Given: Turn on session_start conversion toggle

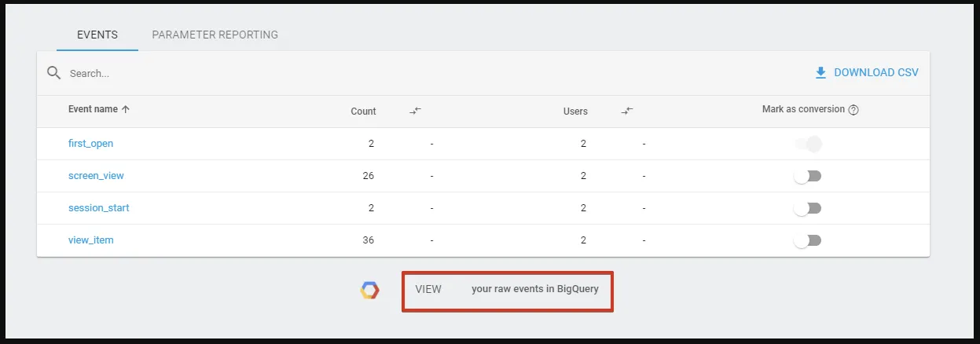Looking at the screenshot, I should tap(808, 208).
